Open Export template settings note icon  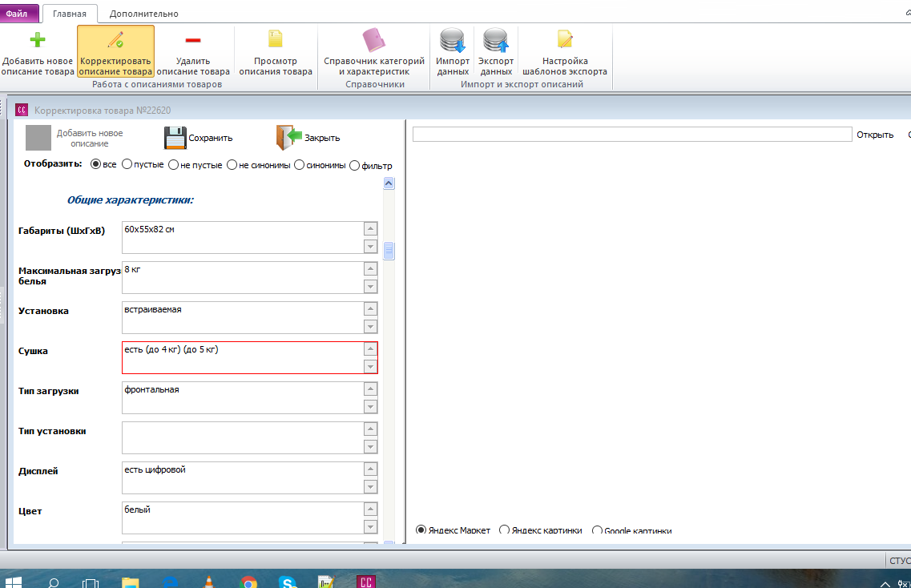565,39
